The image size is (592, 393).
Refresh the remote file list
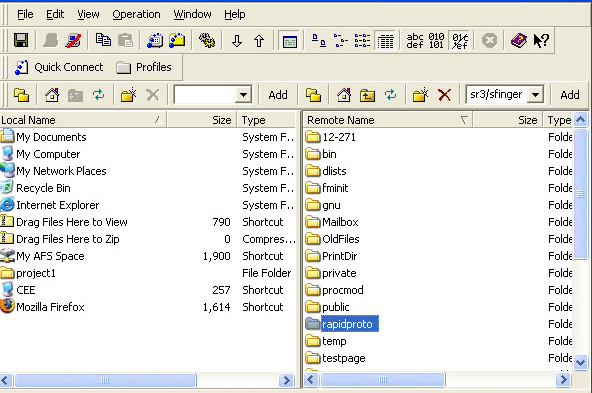coord(390,95)
